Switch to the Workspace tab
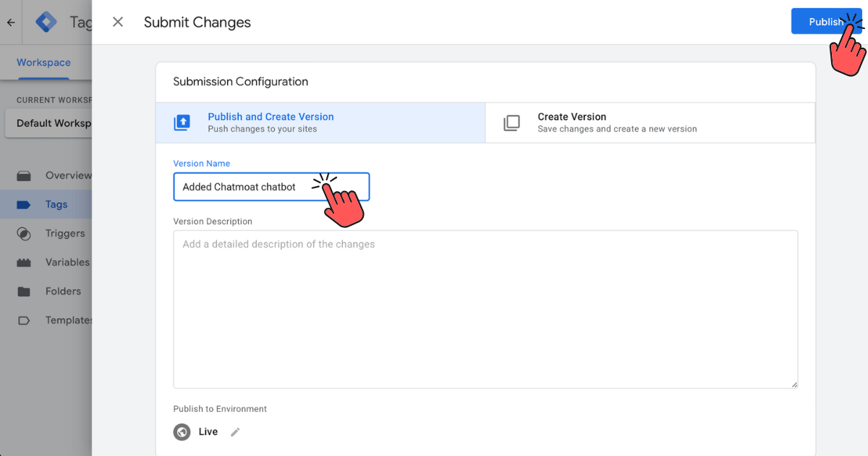The image size is (868, 456). coord(43,63)
